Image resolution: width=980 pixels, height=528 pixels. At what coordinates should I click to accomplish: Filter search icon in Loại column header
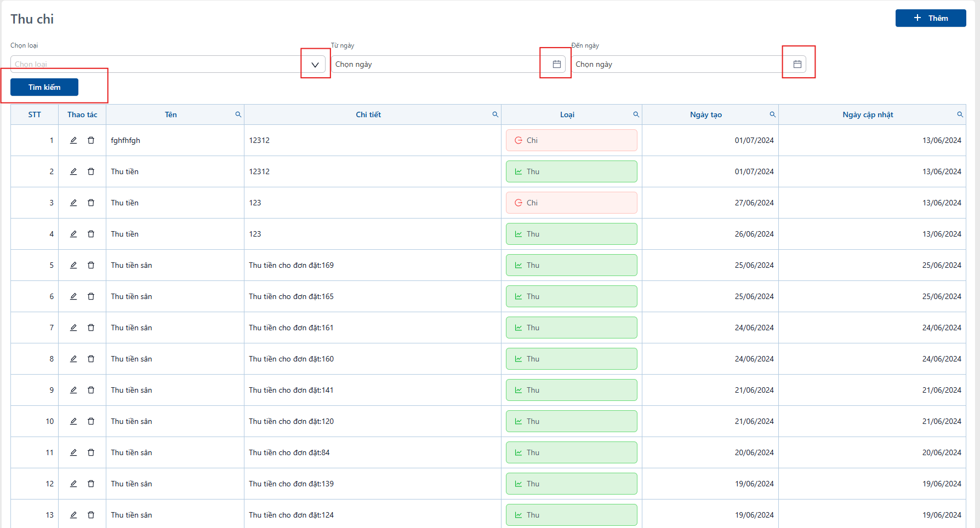(x=636, y=114)
